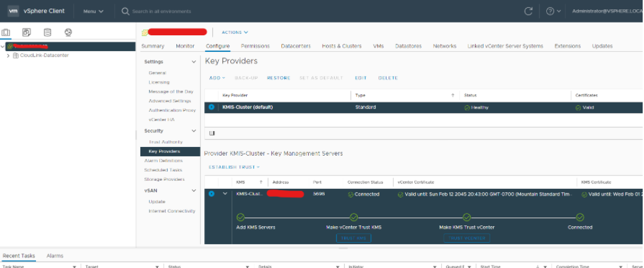
Task: Click the DELETE button
Action: [388, 78]
